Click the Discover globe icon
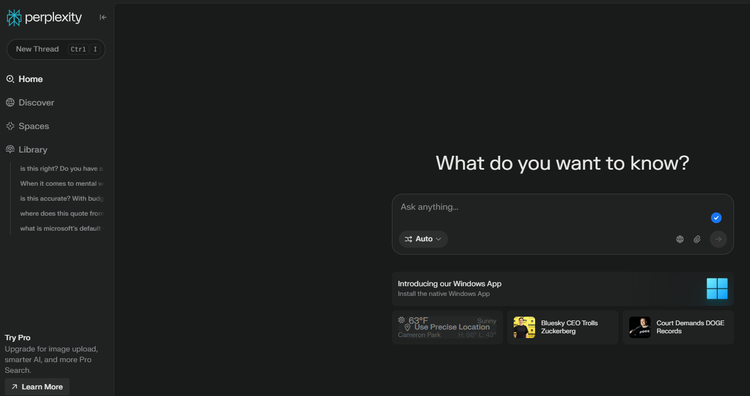 (10, 102)
